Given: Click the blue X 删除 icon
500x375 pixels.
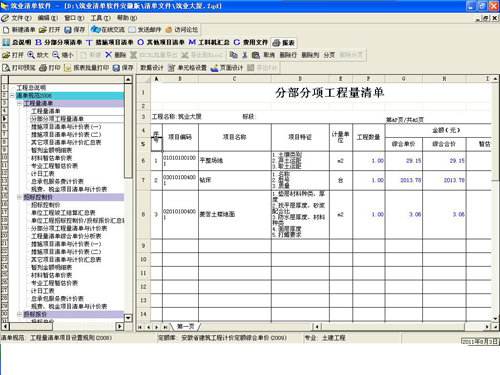Looking at the screenshot, I should point(108,55).
